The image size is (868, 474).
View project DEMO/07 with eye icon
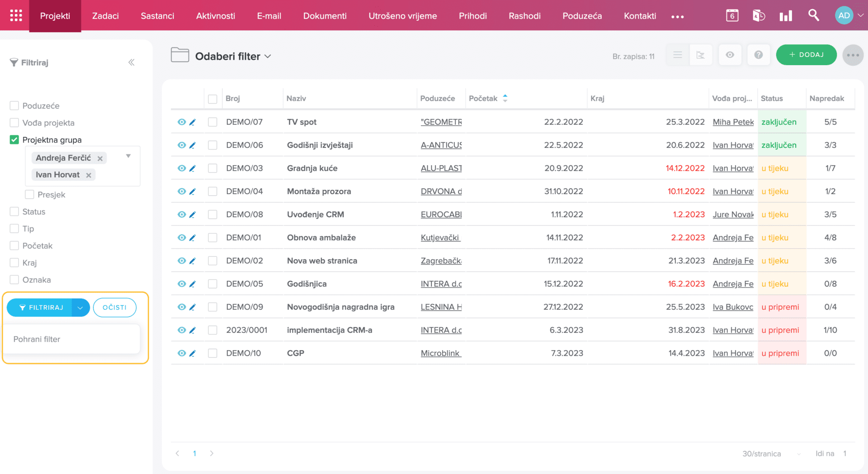point(181,122)
